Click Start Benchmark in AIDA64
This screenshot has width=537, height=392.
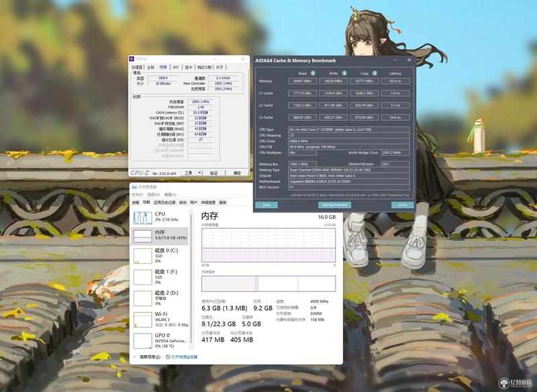pyautogui.click(x=334, y=205)
